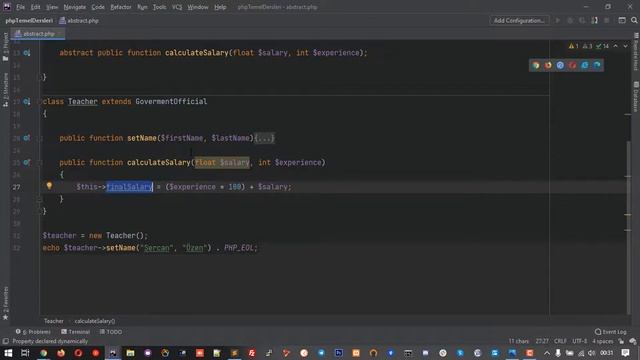Viewport: 640px width, 360px height.
Task: Go to next highlighted error arrow
Action: (625, 46)
